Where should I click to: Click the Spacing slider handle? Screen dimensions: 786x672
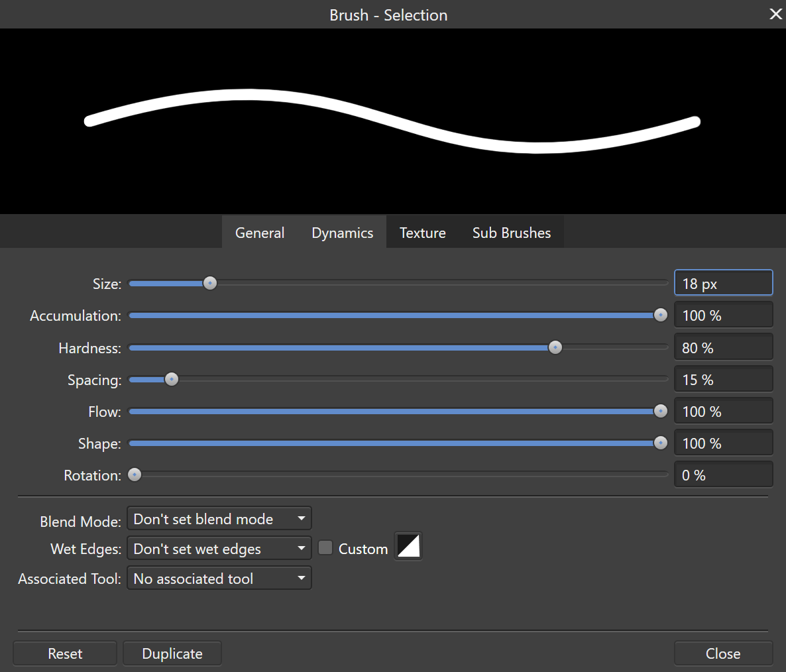172,380
